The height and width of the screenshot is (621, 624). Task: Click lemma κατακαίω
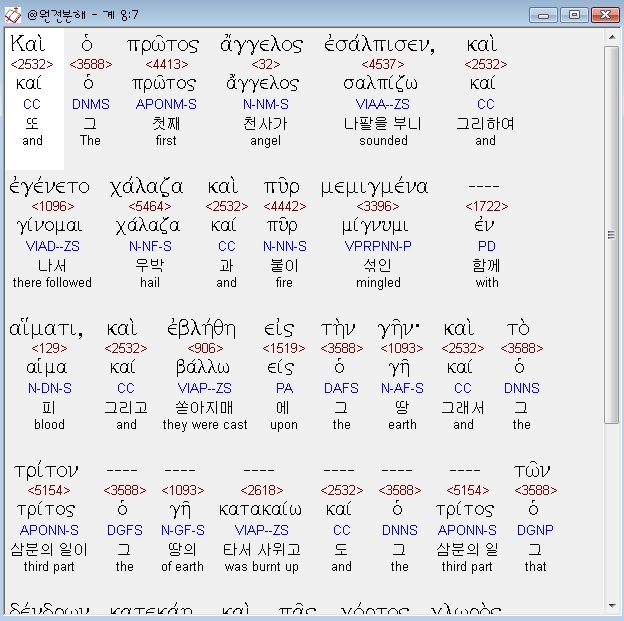point(260,510)
